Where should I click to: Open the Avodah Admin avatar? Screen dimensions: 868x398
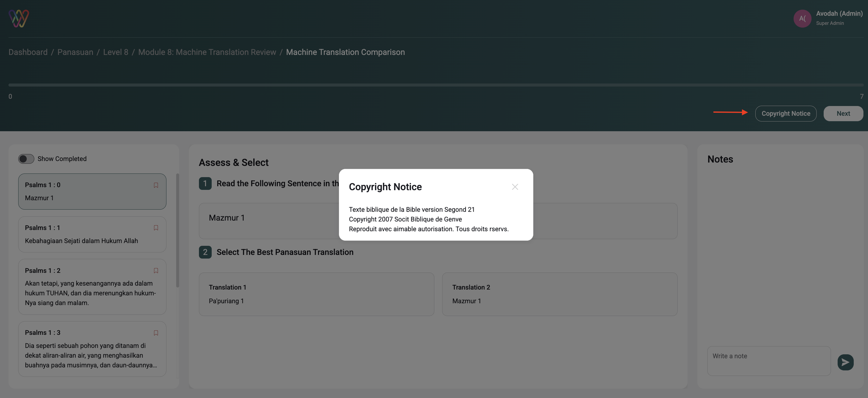click(802, 19)
